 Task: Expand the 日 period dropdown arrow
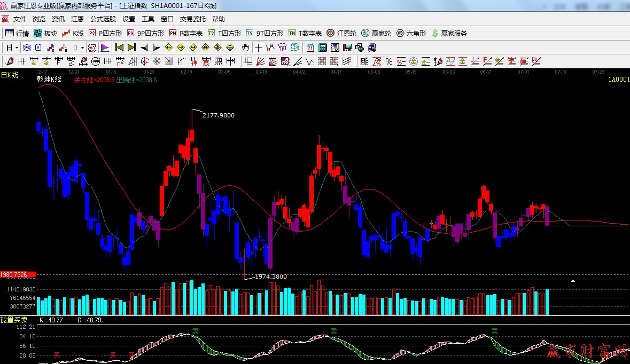(17, 48)
